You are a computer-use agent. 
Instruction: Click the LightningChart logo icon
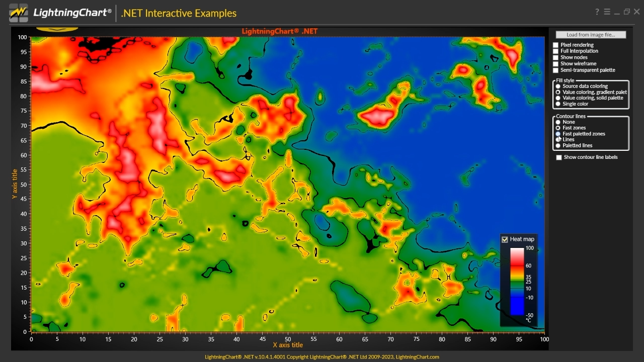tap(19, 13)
